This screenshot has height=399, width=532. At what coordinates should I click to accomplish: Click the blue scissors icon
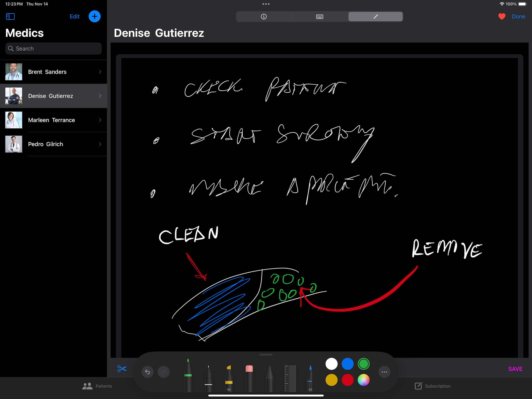[x=122, y=368]
